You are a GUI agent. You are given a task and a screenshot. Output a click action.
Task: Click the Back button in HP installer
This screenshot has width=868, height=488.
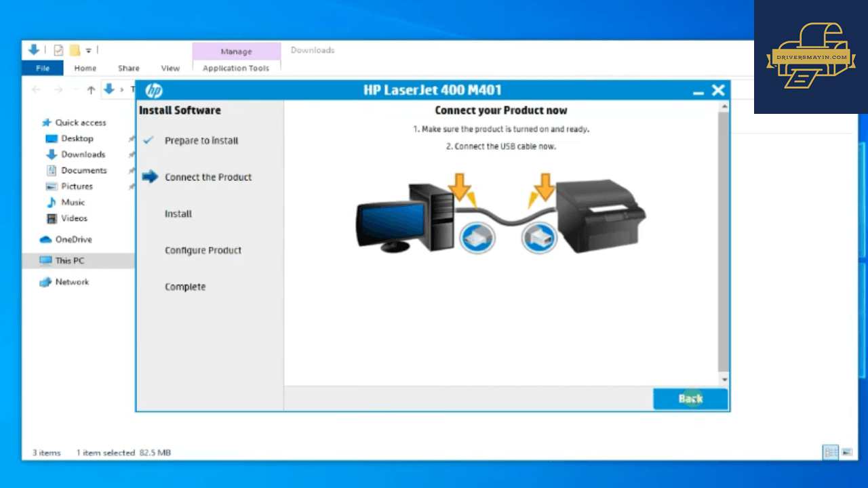coord(690,399)
